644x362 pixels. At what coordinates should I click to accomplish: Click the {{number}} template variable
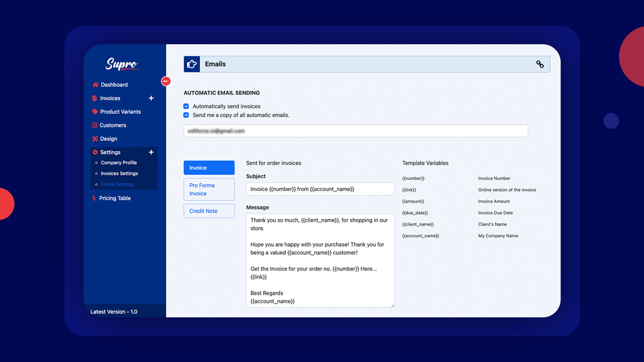click(414, 178)
